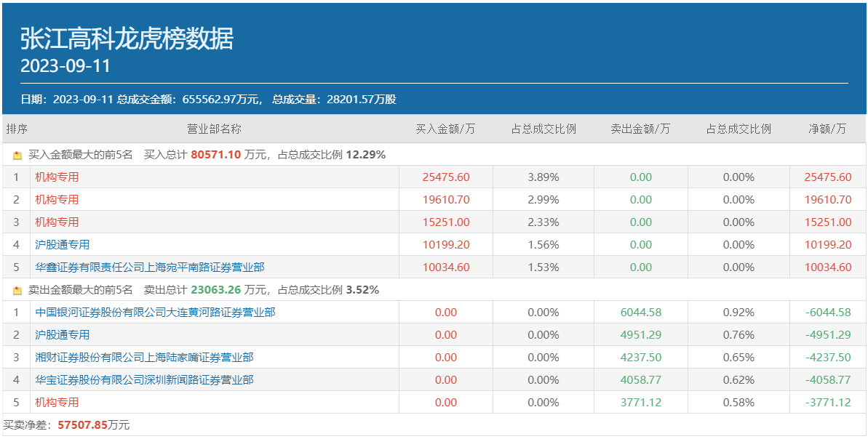Select 机构专用 with buy amount 15251.00
The height and width of the screenshot is (439, 868).
tap(57, 222)
